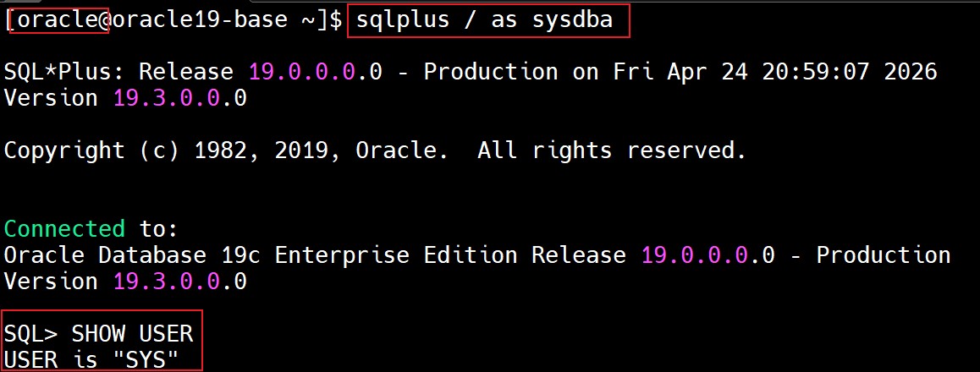
Task: Click the '$' shell prompt symbol
Action: (335, 20)
